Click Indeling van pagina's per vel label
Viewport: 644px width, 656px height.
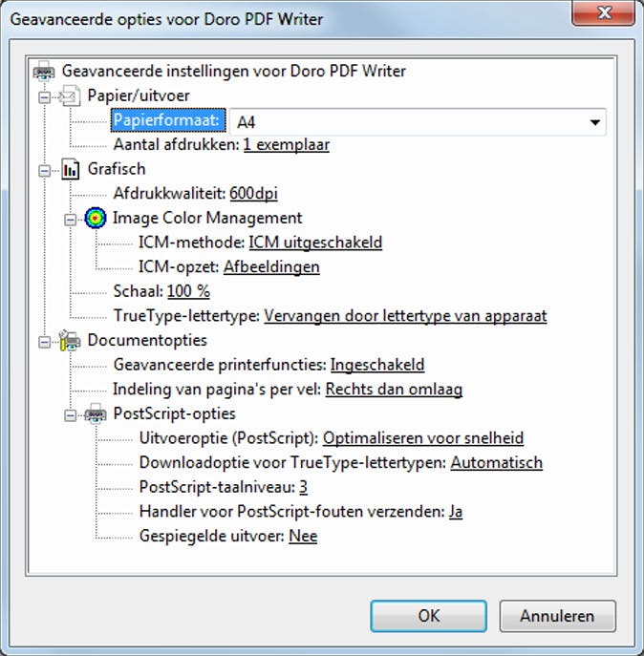point(217,389)
